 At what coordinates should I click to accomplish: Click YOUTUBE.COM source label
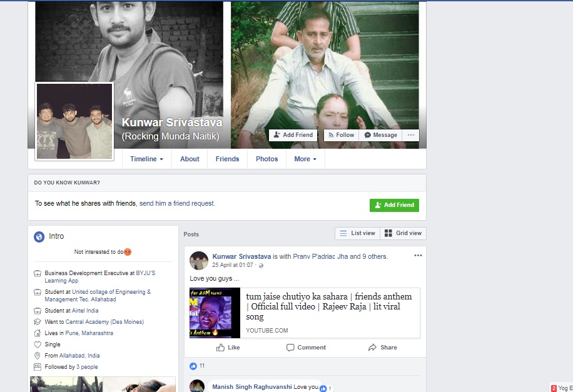(x=266, y=330)
